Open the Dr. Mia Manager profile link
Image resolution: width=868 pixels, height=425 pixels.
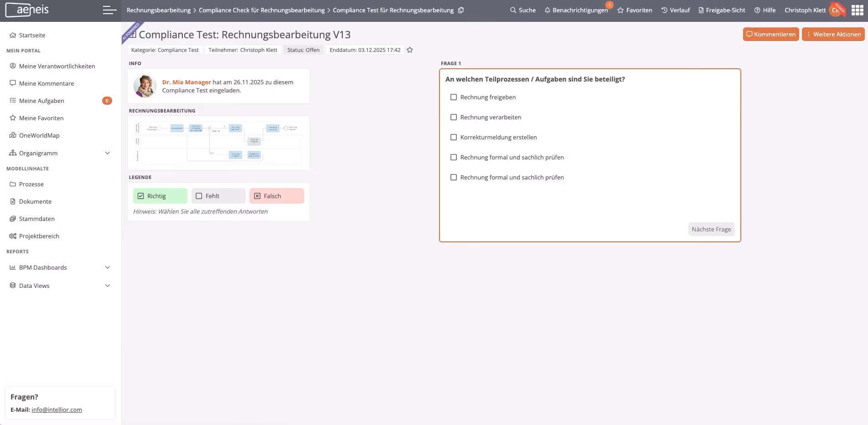[x=186, y=82]
